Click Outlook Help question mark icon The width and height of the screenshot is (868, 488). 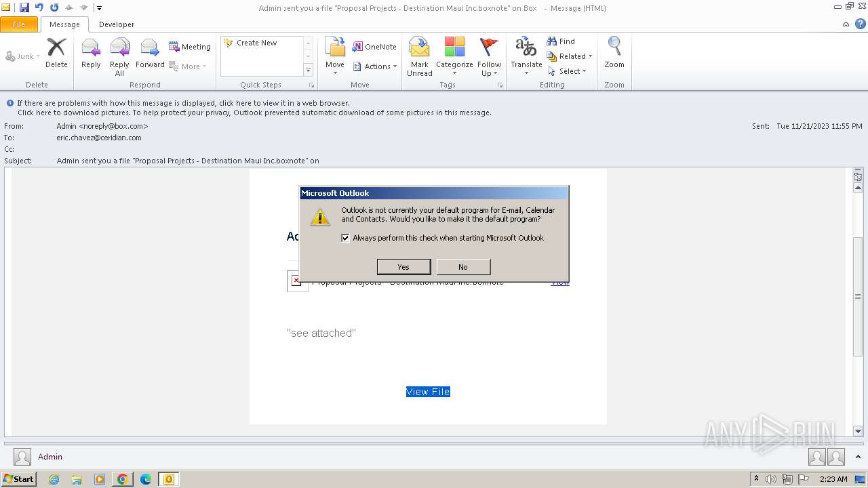[860, 24]
